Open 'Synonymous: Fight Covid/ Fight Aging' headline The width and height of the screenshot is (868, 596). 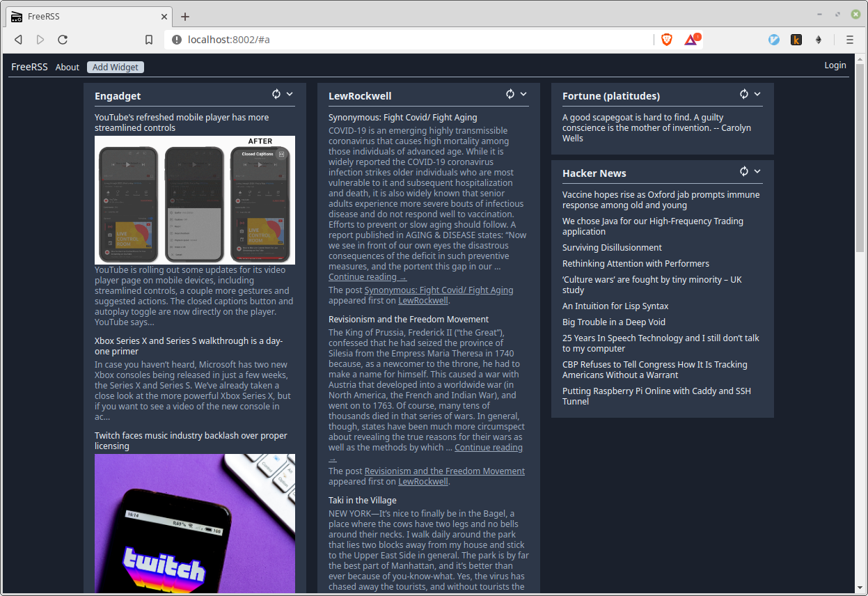tap(403, 118)
